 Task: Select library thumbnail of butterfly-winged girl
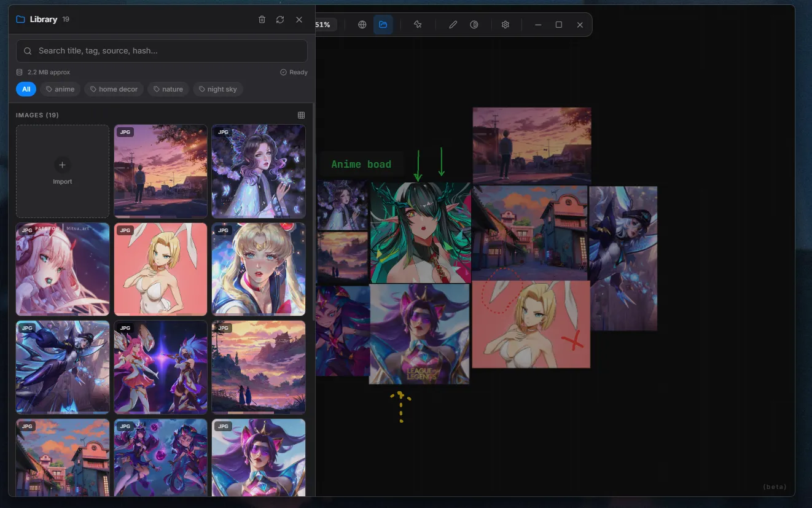pos(259,171)
